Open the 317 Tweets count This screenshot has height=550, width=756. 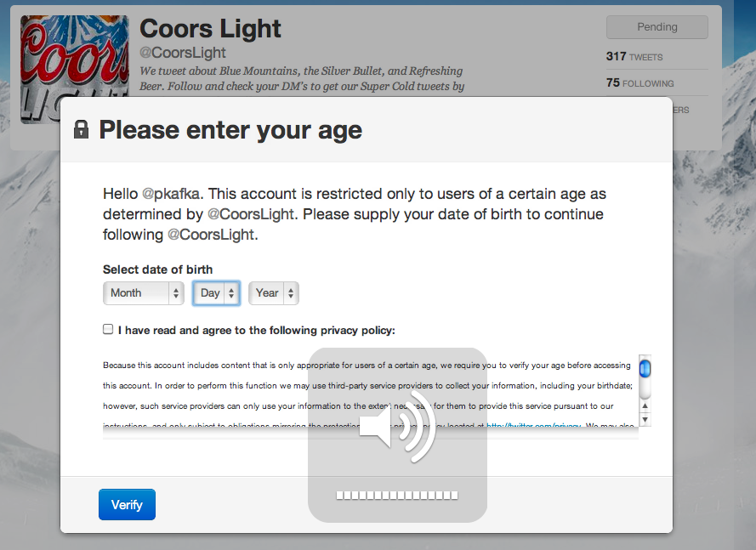(634, 56)
